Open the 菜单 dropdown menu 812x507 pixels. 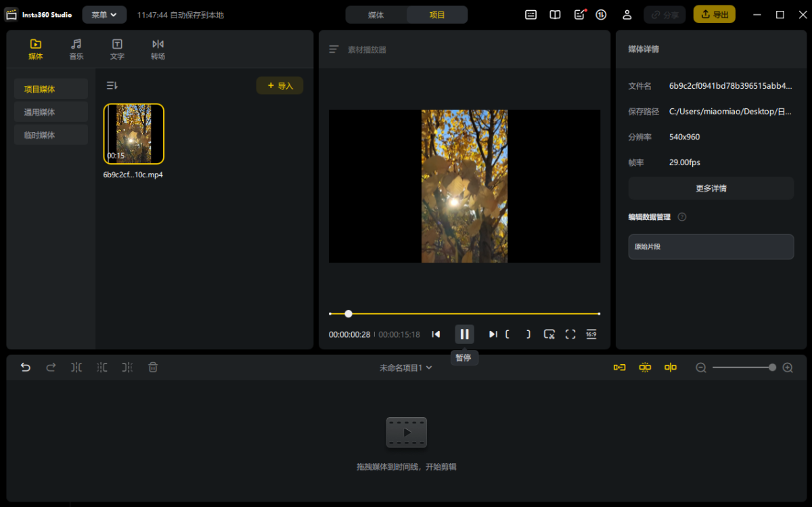click(104, 14)
